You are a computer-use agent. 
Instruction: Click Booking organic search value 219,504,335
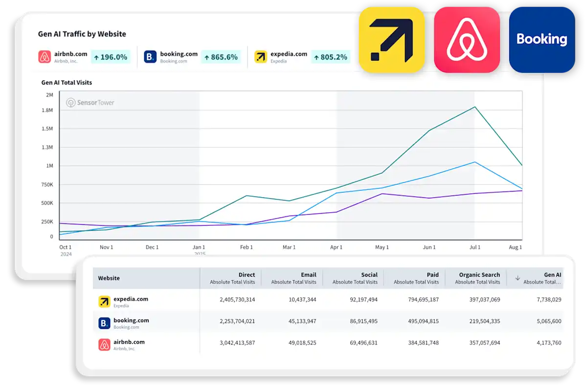[x=483, y=321]
